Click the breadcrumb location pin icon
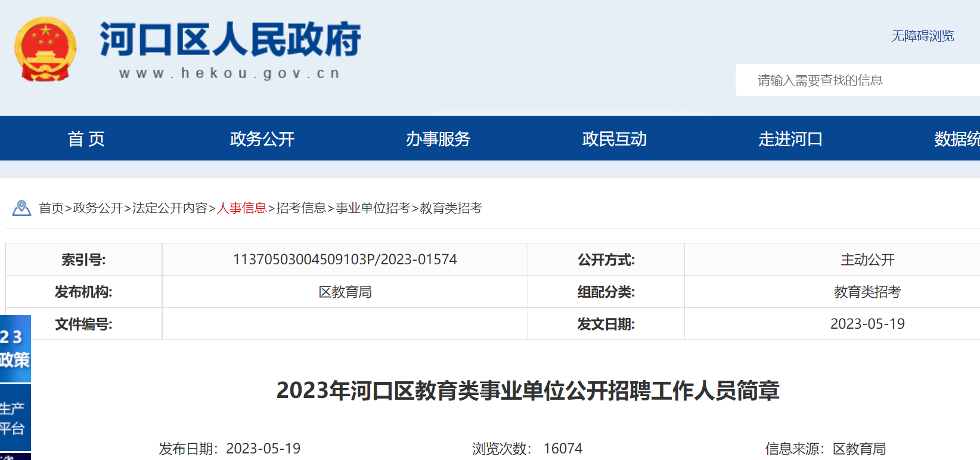This screenshot has width=980, height=460. pos(21,208)
